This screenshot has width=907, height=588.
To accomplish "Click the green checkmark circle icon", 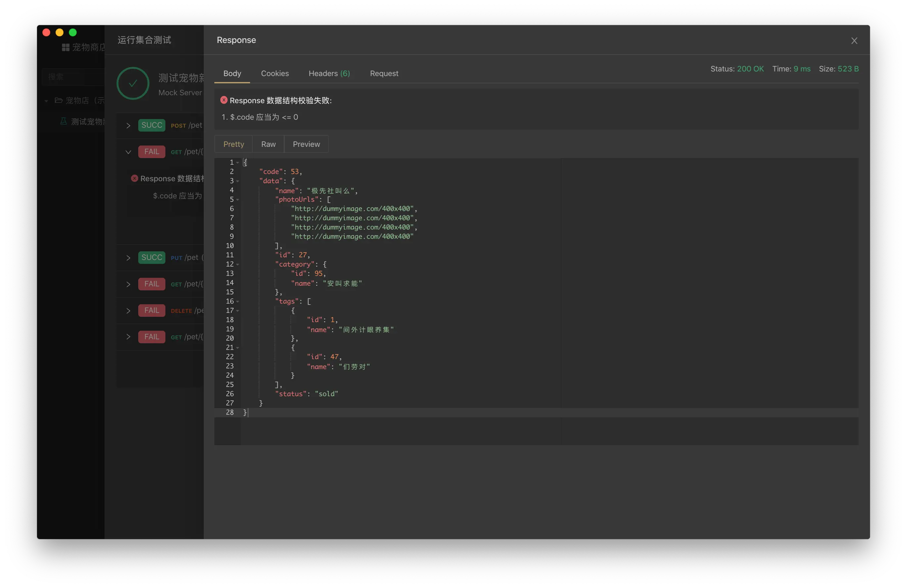I will coord(133,83).
